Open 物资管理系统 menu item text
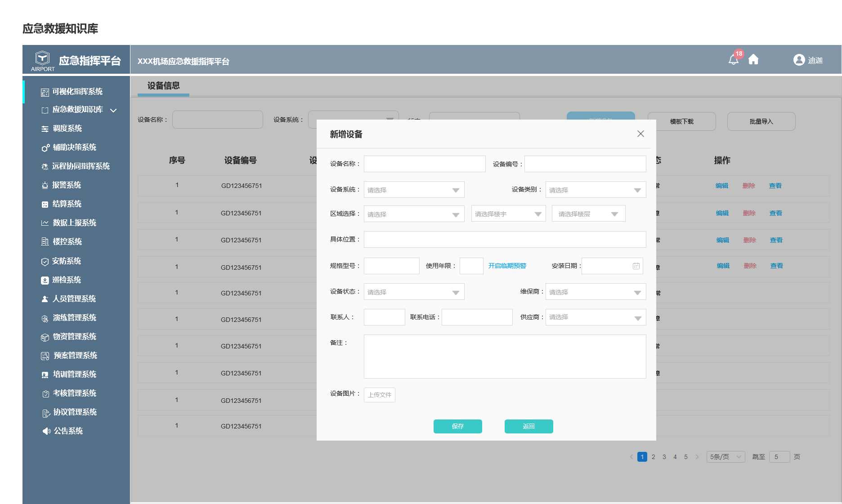This screenshot has height=504, width=842. (75, 337)
